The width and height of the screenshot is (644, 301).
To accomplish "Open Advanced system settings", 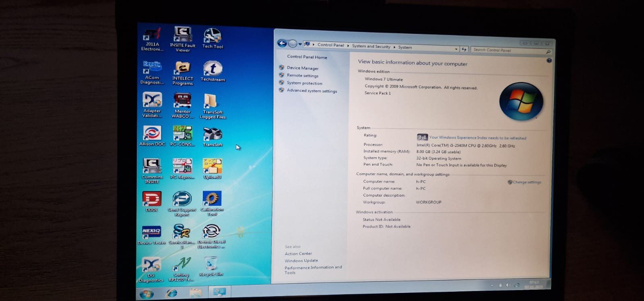I will 312,91.
